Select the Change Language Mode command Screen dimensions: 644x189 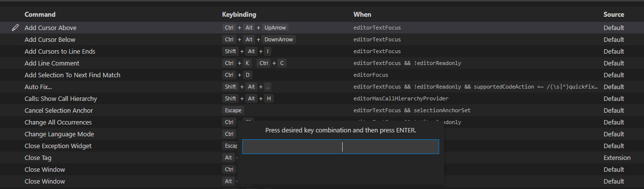tap(59, 134)
